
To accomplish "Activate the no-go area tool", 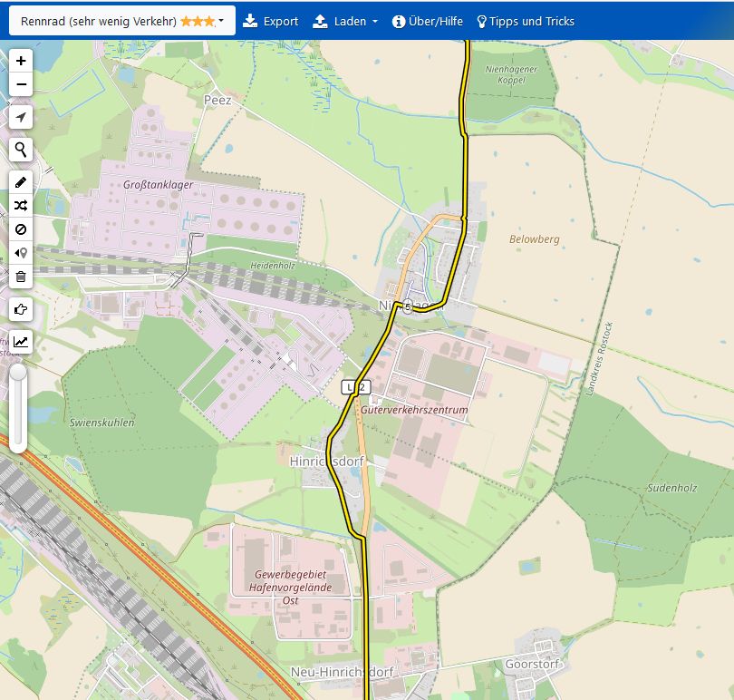I will click(x=22, y=229).
